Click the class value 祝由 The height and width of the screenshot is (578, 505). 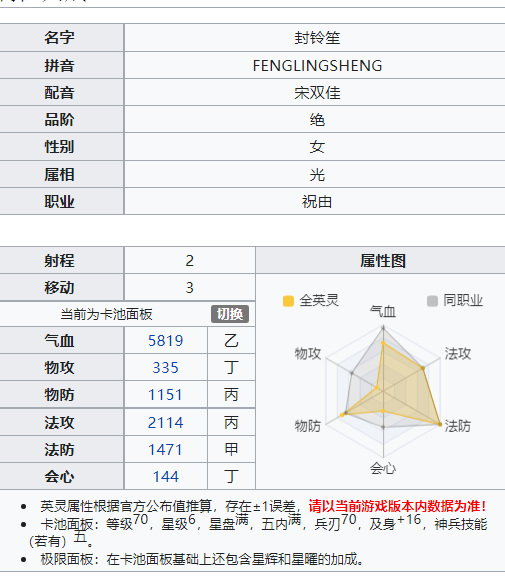point(317,202)
